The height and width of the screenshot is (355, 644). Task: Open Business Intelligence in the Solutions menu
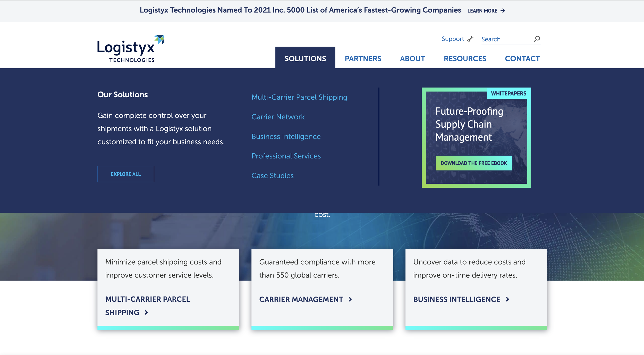click(286, 136)
